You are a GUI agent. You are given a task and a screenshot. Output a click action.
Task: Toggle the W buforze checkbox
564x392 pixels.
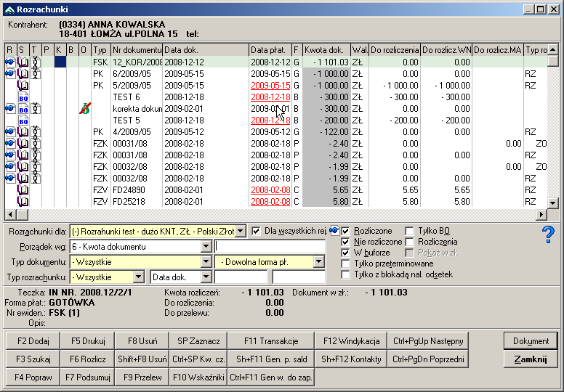click(x=346, y=253)
